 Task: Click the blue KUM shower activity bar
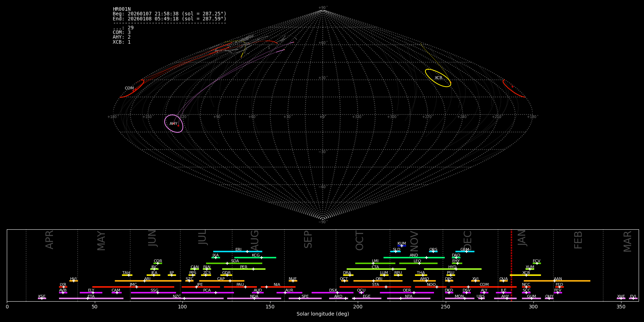point(402,246)
